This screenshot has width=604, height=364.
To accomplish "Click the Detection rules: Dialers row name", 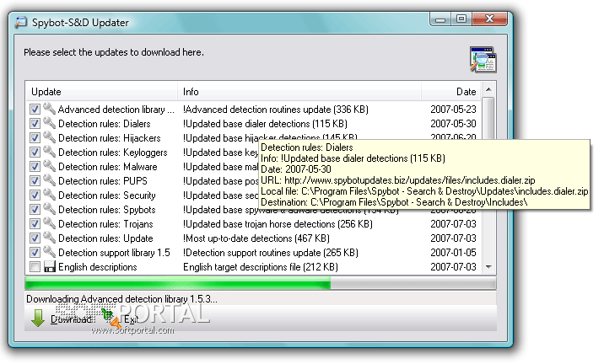I will [104, 124].
